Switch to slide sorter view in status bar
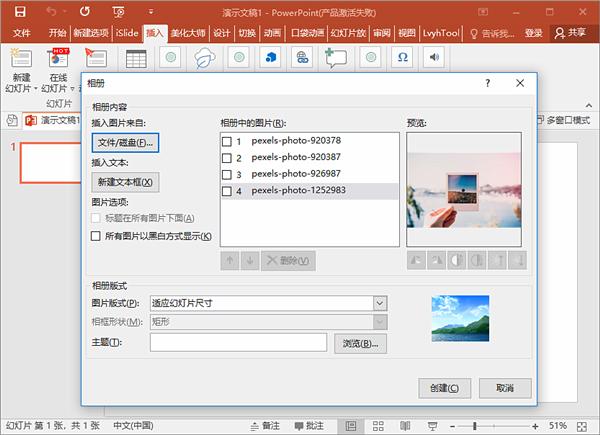 (378, 426)
